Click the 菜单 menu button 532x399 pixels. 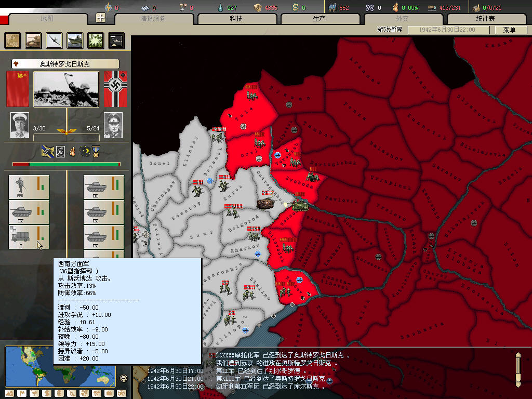click(510, 30)
